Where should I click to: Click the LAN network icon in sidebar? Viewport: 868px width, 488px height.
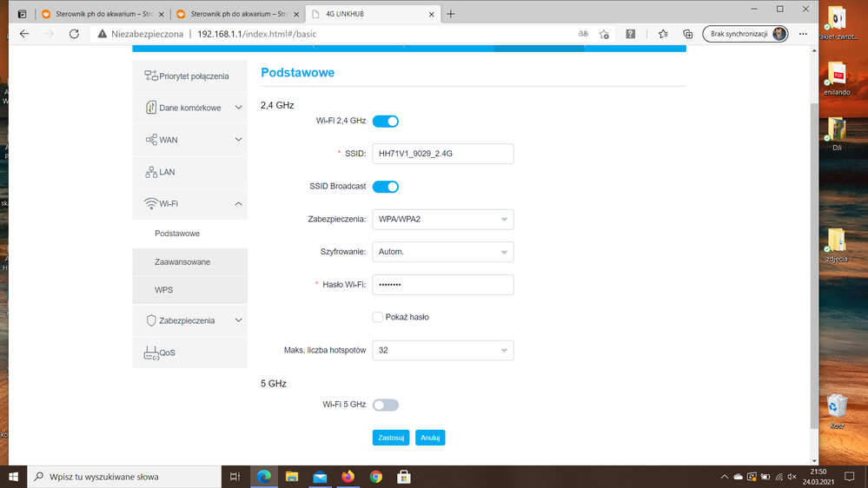[151, 172]
